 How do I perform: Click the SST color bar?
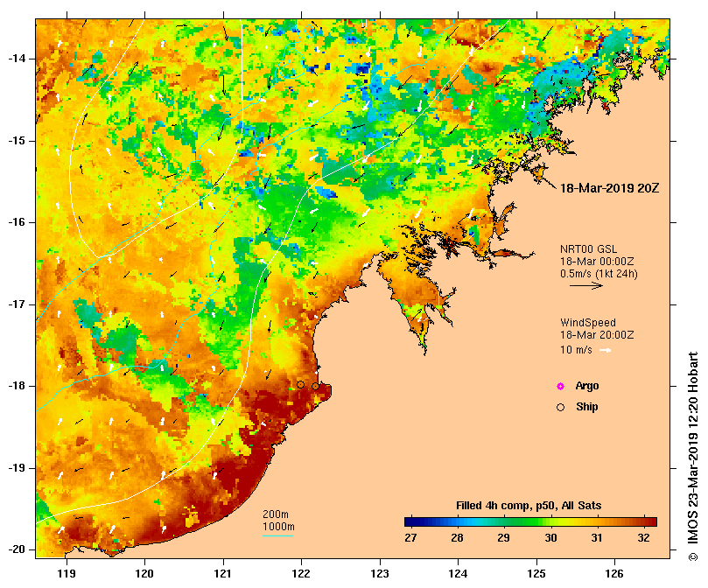pos(530,522)
